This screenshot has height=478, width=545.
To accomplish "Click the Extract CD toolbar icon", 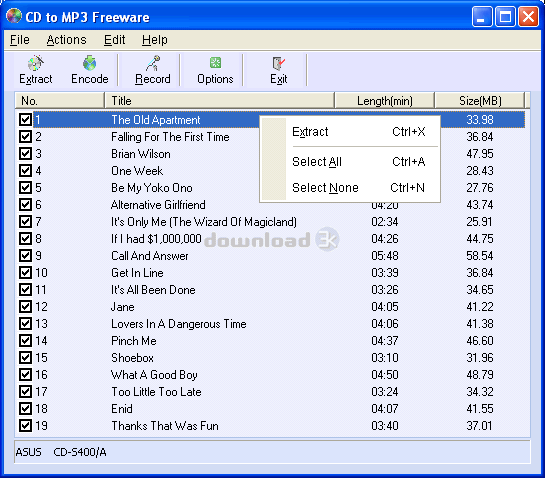I will coord(35,64).
